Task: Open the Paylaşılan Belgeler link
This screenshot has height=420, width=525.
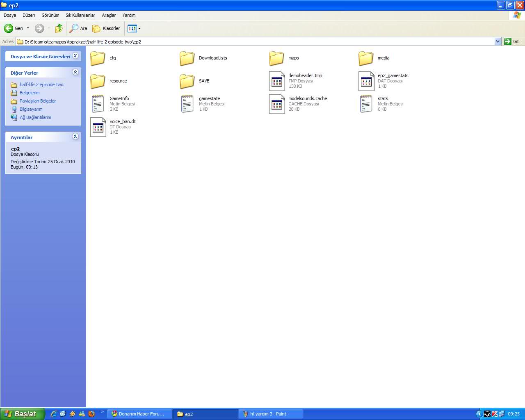Action: [38, 101]
